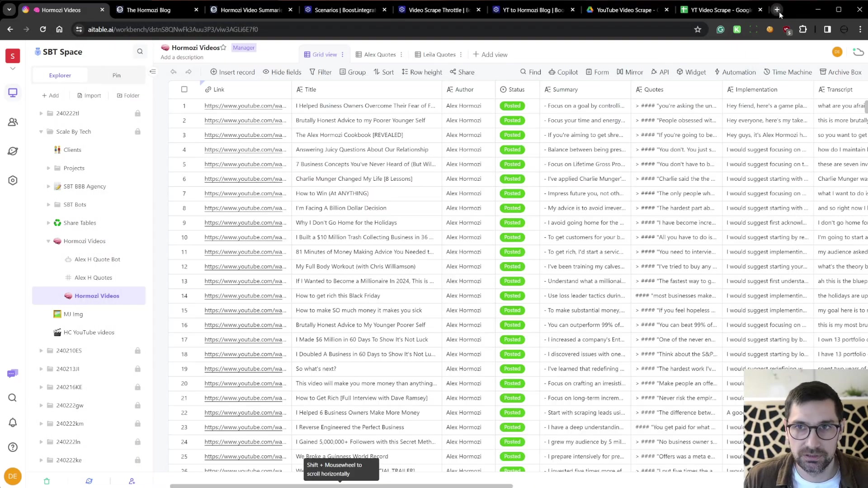Collapse the sidebar panel toggle icon
The height and width of the screenshot is (488, 868).
click(153, 71)
